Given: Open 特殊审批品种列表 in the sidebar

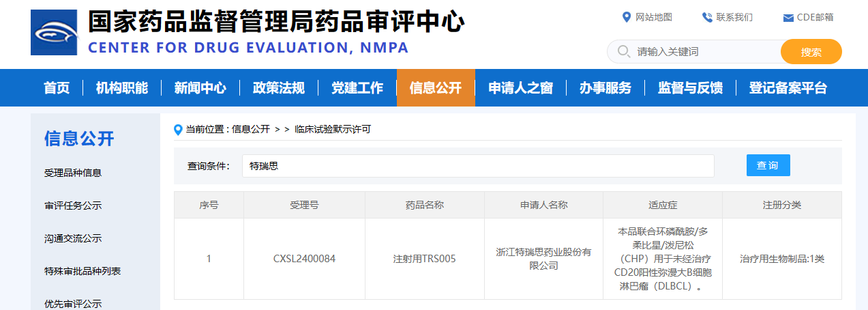Looking at the screenshot, I should pos(83,271).
